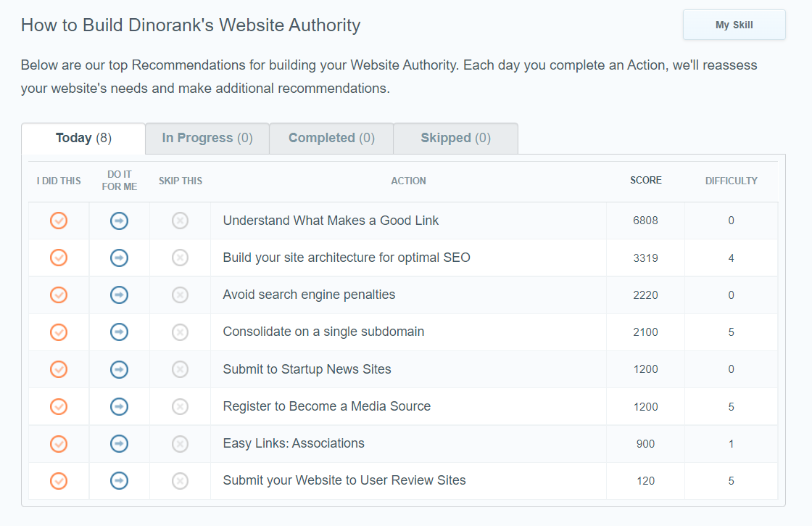Skip 'Submit to Startup News Sites'

[x=181, y=369]
